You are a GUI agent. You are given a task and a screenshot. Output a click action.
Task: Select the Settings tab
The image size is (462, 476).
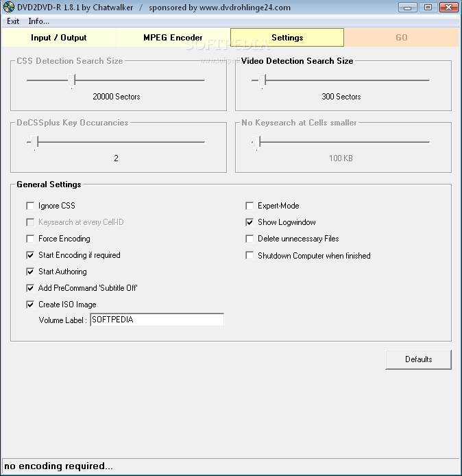tap(287, 38)
